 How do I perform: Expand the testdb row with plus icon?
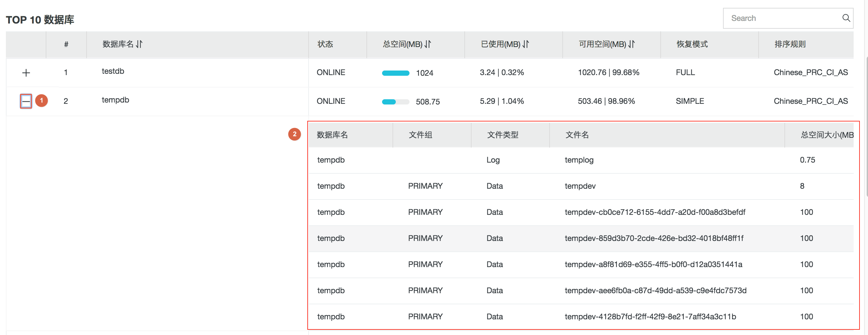26,73
